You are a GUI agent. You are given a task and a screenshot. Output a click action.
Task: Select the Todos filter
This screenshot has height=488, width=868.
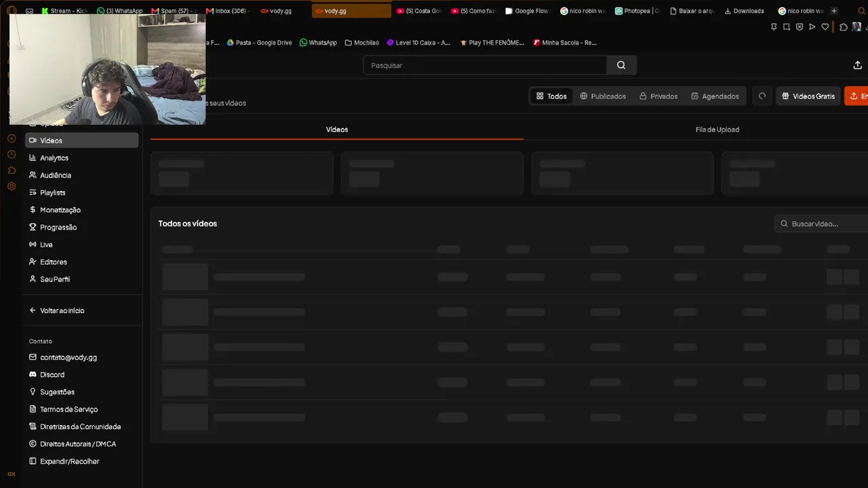[551, 96]
